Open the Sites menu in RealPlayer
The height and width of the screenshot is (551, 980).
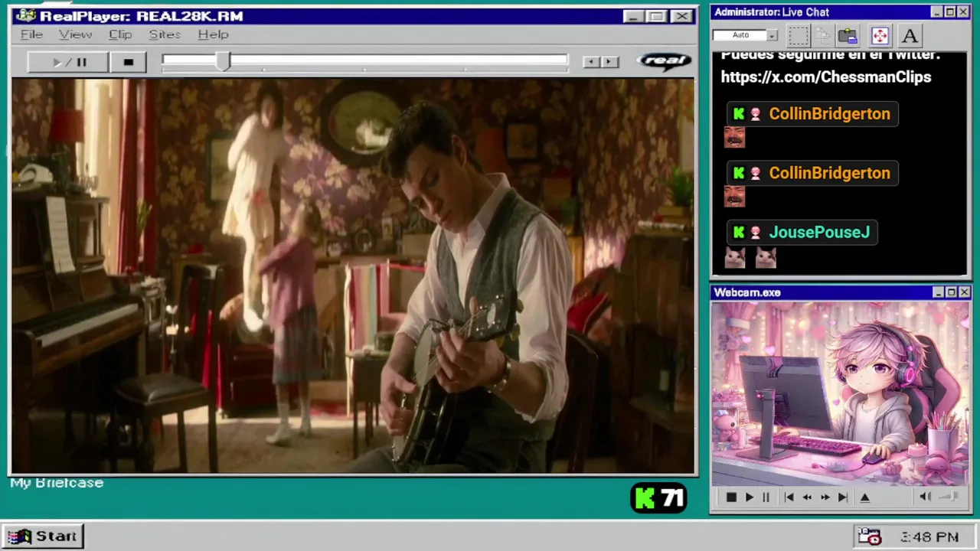165,34
